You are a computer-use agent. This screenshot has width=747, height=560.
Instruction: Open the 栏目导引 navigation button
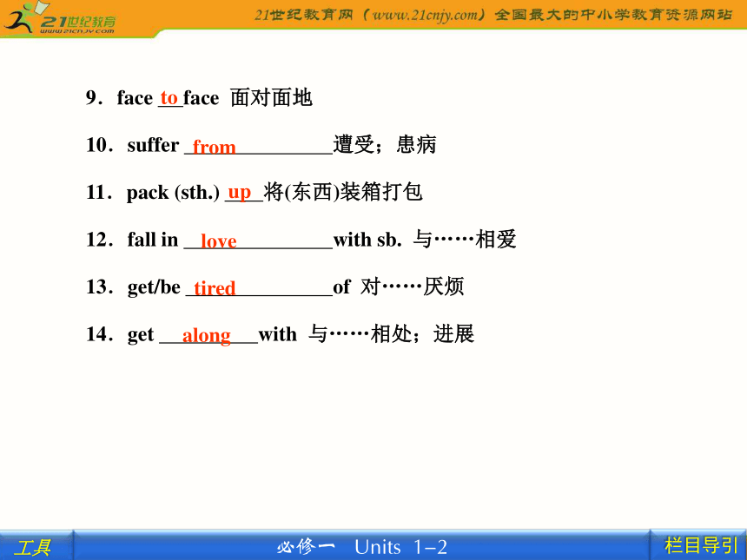tap(700, 546)
